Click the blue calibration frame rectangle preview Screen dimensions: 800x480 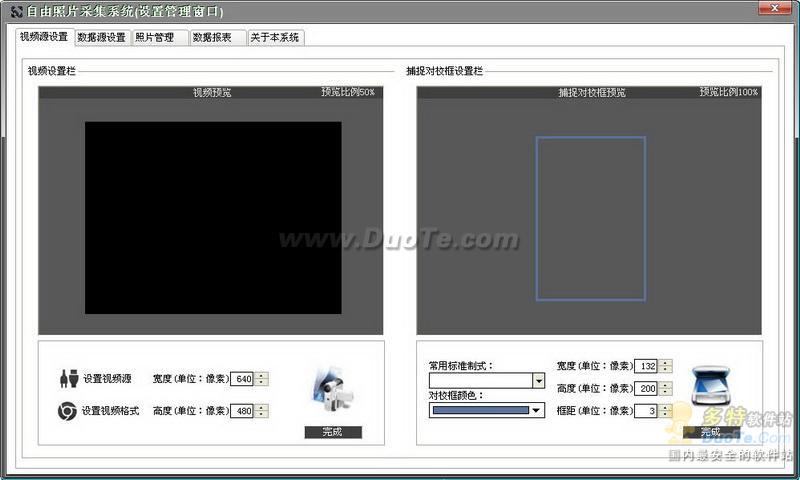[591, 218]
